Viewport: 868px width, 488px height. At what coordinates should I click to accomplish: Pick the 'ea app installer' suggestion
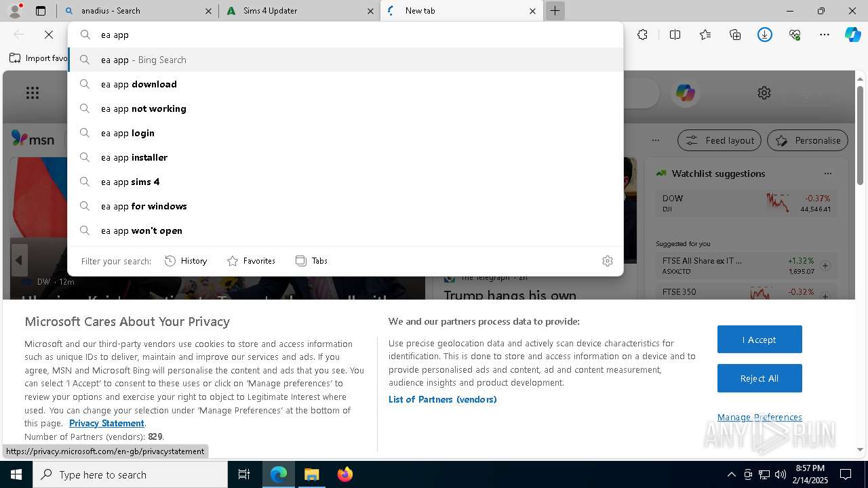345,157
